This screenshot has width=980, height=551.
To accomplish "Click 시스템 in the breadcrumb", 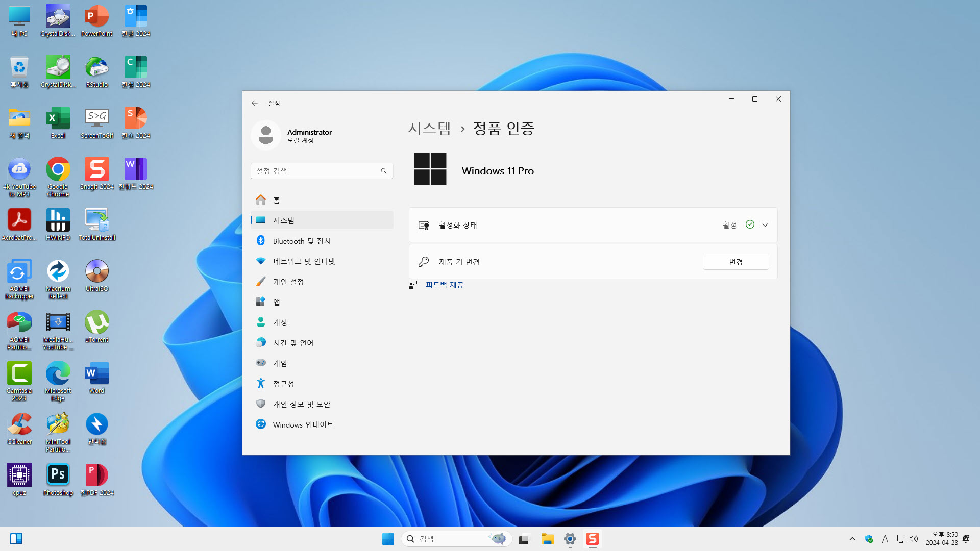I will tap(429, 128).
